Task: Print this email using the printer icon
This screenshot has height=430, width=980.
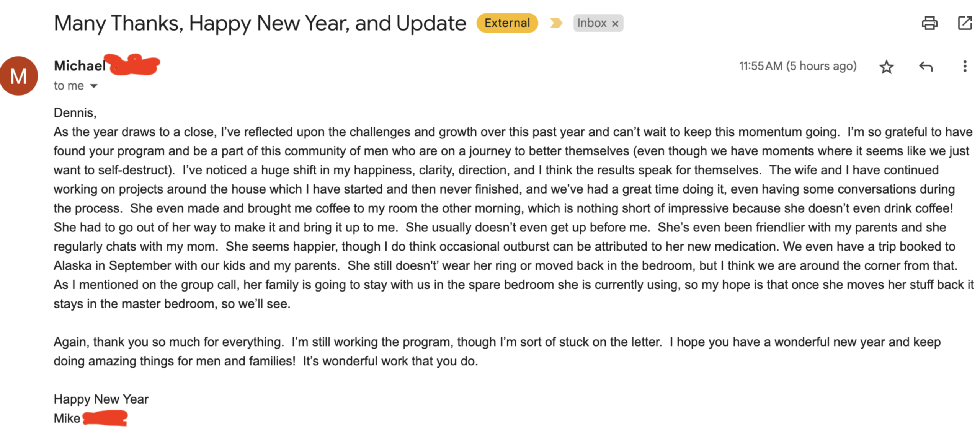Action: [929, 23]
